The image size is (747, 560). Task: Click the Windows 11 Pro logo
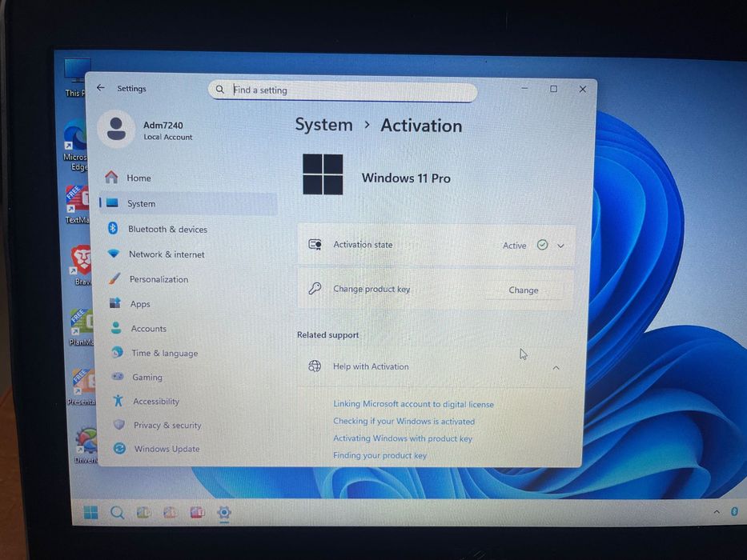tap(323, 174)
